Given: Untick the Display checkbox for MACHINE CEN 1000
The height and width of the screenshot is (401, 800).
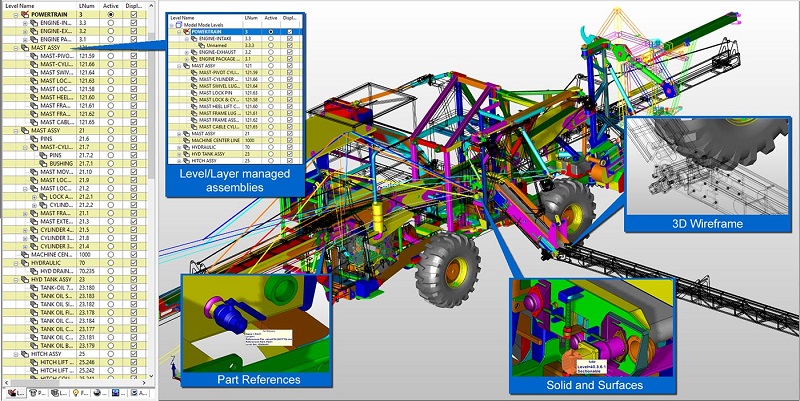Looking at the screenshot, I should click(134, 255).
